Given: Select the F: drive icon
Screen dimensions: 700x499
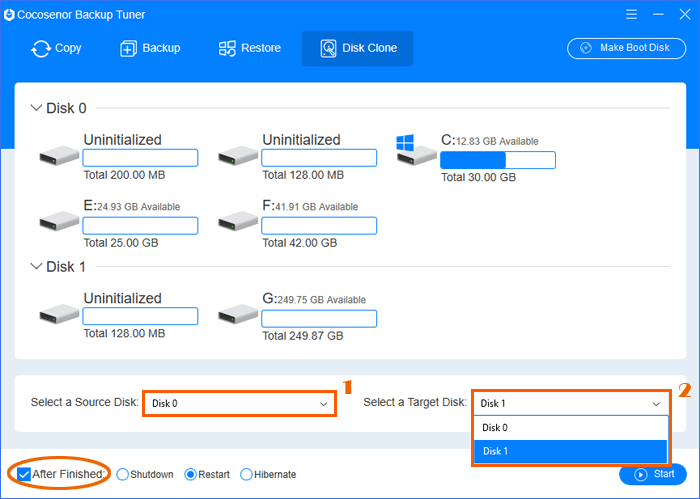Looking at the screenshot, I should pyautogui.click(x=238, y=221).
